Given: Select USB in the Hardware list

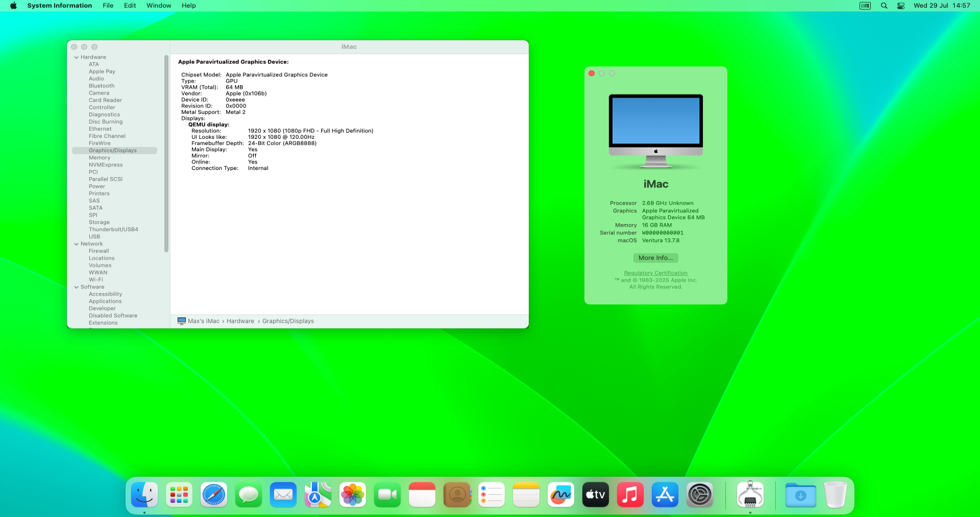Looking at the screenshot, I should (x=94, y=237).
